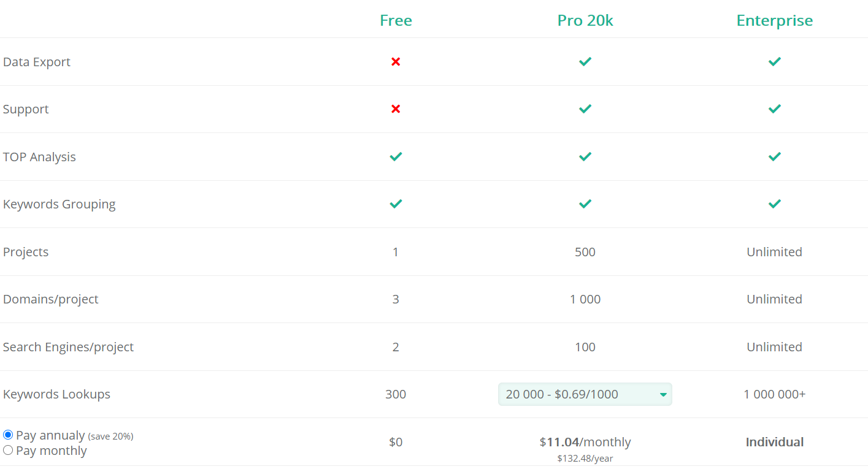Click the $11.04/monthly price
The image size is (868, 469).
tap(585, 442)
